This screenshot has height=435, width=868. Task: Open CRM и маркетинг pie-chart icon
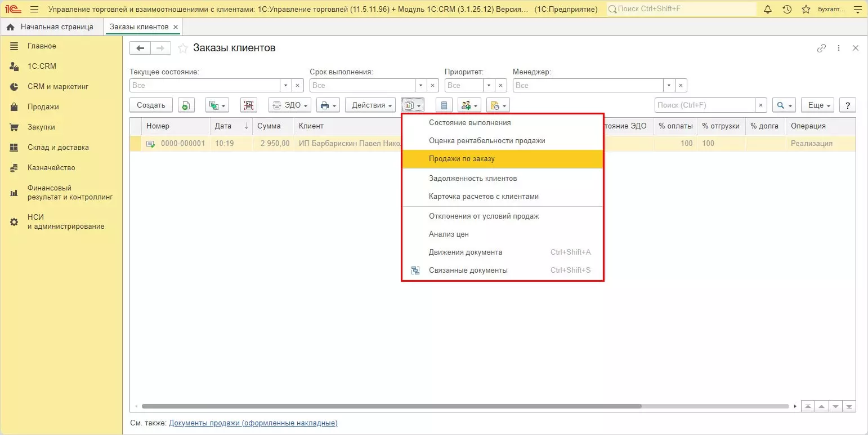pyautogui.click(x=15, y=87)
